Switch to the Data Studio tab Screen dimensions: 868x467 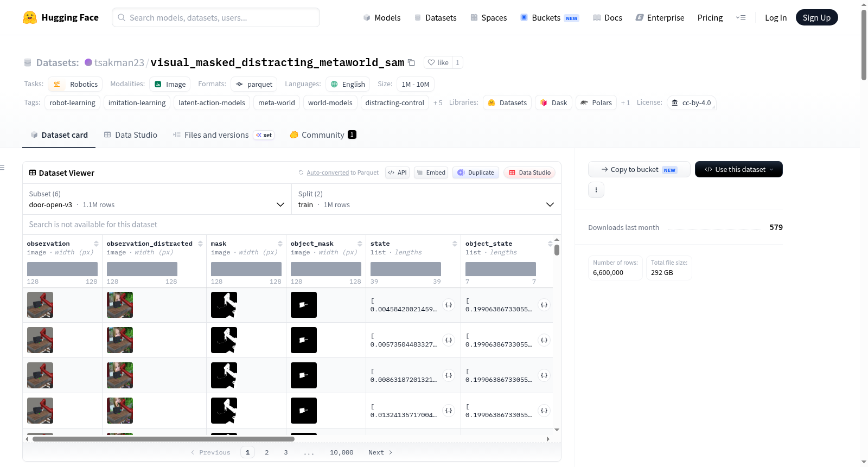pyautogui.click(x=131, y=135)
